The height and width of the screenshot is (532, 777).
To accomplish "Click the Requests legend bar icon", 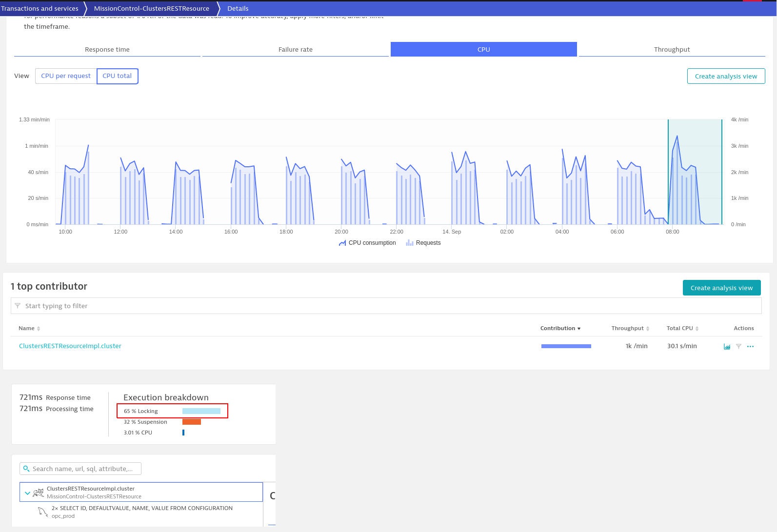I will click(x=410, y=243).
